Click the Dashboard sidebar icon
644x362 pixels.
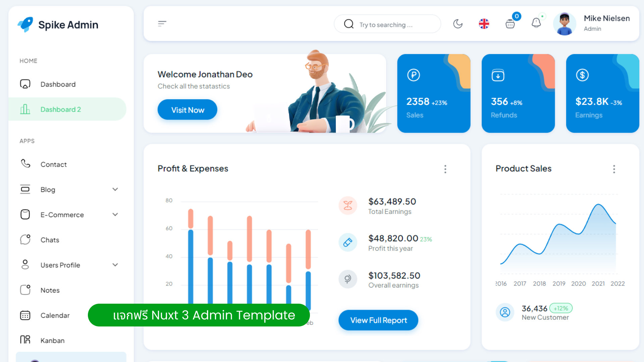click(25, 83)
